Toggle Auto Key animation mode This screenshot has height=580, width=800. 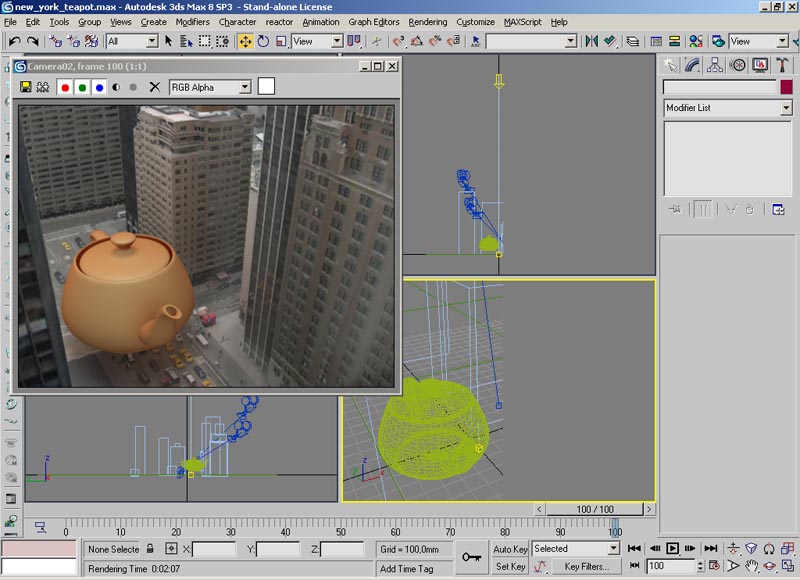click(x=510, y=549)
